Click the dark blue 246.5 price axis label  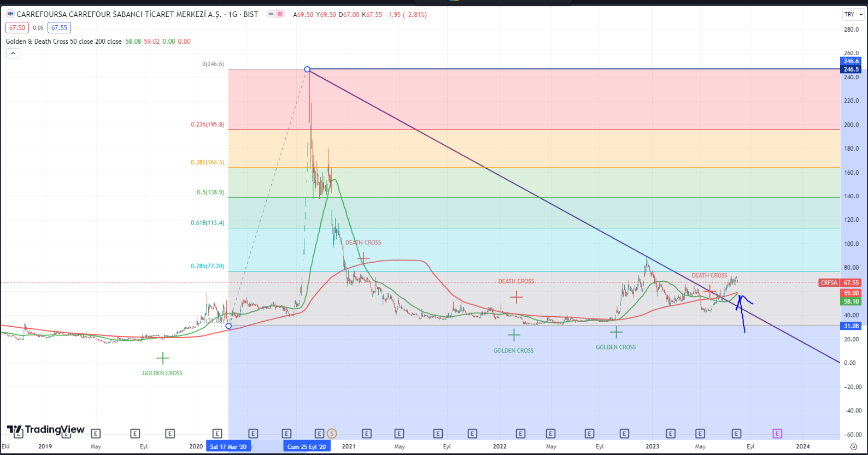(851, 69)
